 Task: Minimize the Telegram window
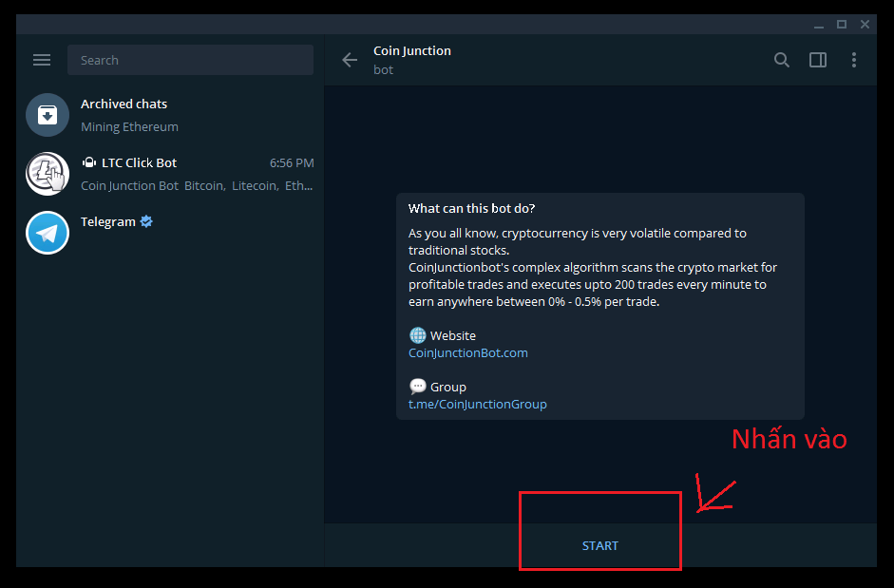click(x=819, y=25)
